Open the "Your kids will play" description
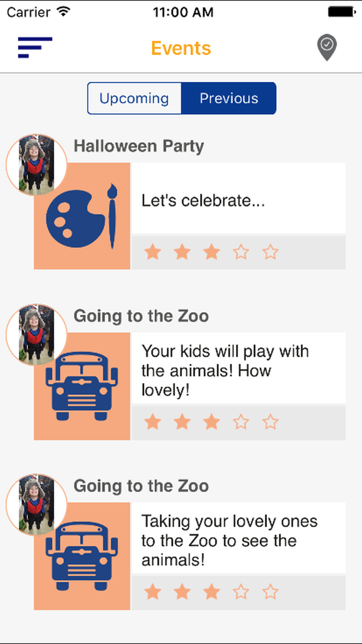Viewport: 362px width, 644px height. 224,370
